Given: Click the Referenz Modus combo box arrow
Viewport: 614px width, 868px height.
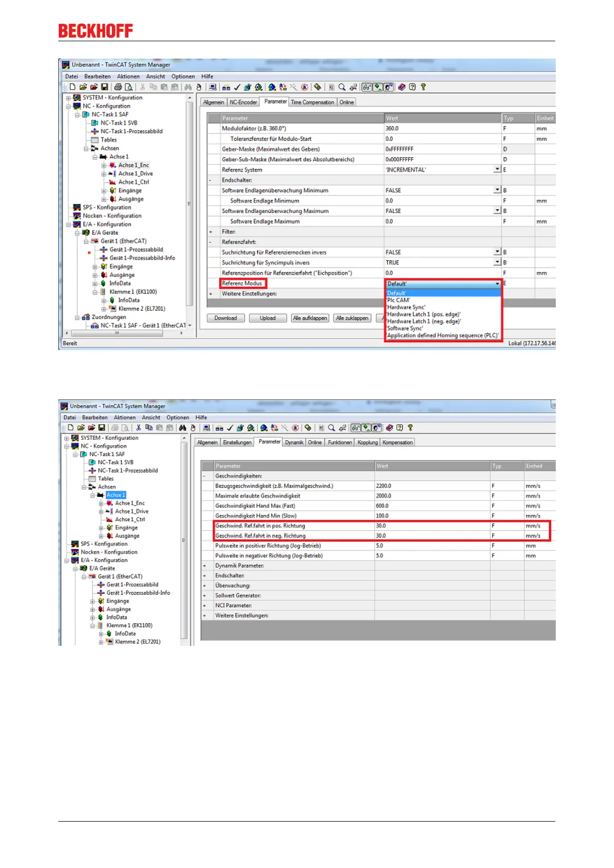Looking at the screenshot, I should [x=497, y=283].
